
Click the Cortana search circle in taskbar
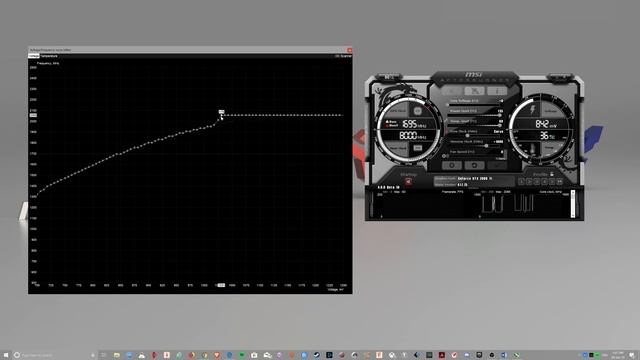click(17, 355)
